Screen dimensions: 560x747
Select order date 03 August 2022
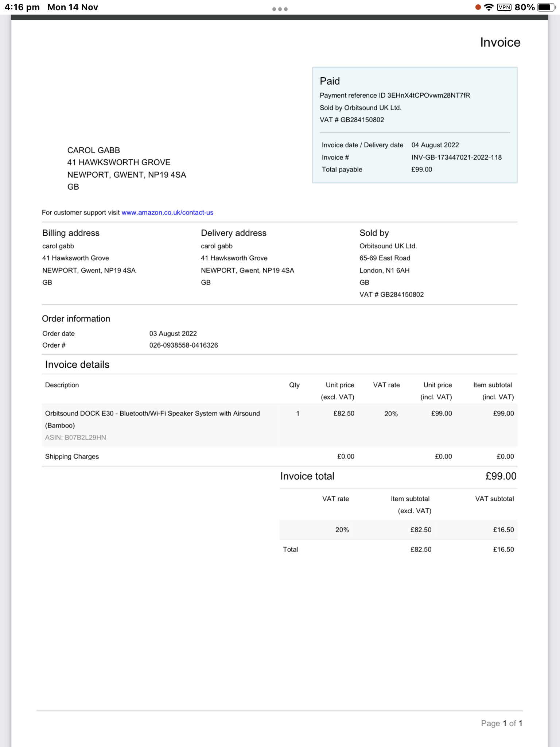[x=173, y=333]
